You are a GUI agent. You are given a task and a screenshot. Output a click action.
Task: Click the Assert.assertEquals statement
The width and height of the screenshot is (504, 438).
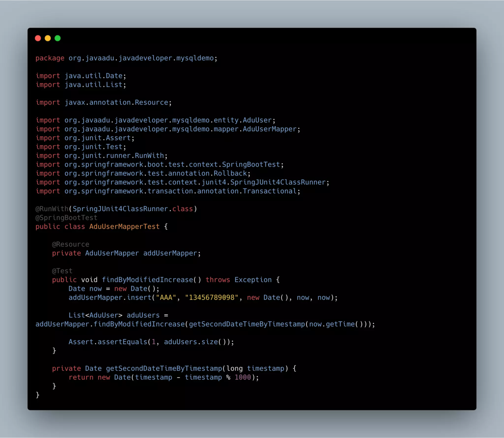(x=151, y=342)
